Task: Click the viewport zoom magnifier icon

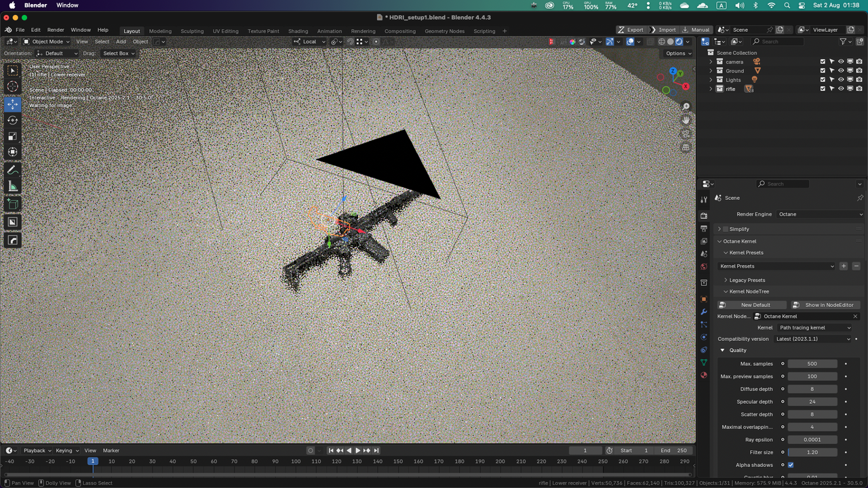Action: (686, 106)
